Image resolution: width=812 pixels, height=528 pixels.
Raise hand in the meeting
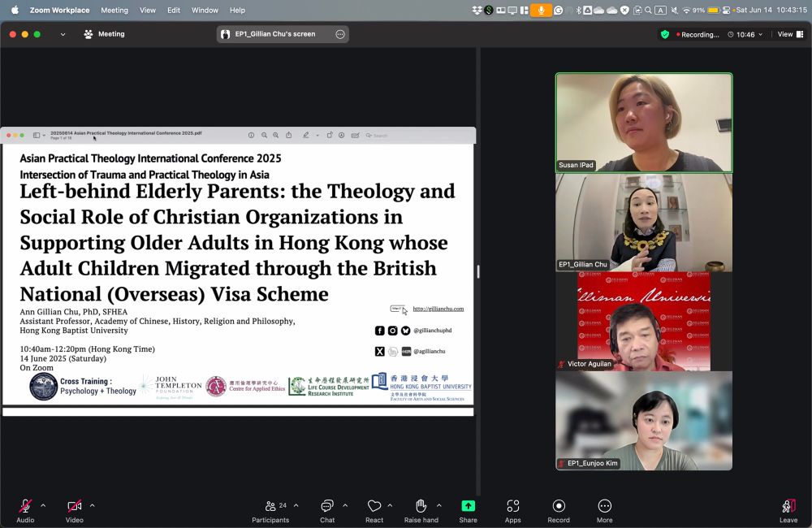[x=421, y=511]
